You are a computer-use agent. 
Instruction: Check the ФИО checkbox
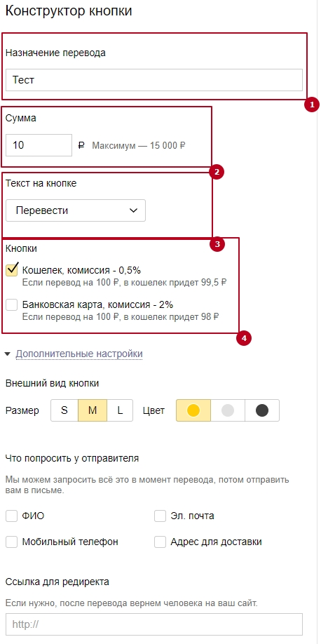click(11, 516)
